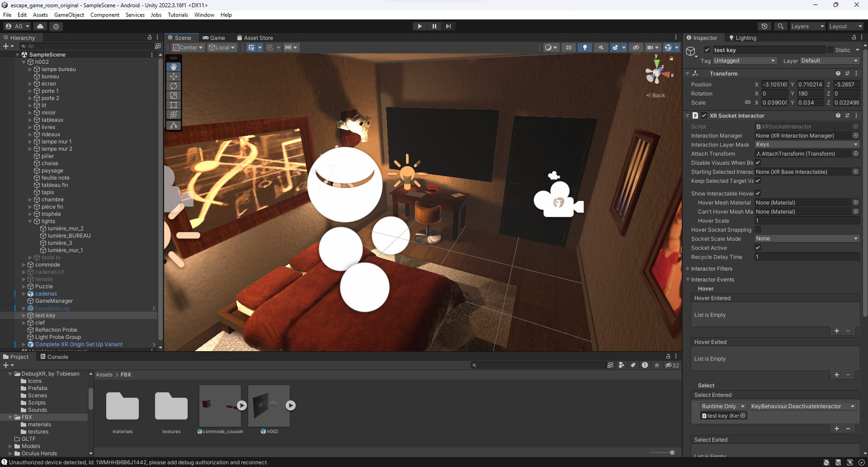Toggle the Static checkbox
Viewport: 868px width, 467px height.
pyautogui.click(x=830, y=50)
